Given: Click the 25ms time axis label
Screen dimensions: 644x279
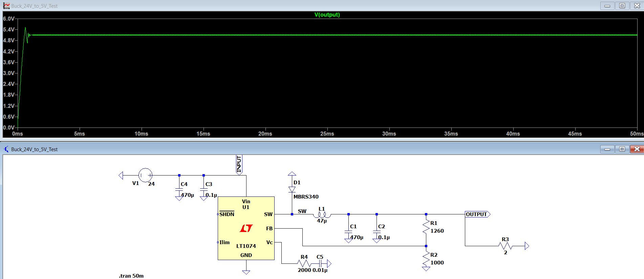Looking at the screenshot, I should (327, 134).
